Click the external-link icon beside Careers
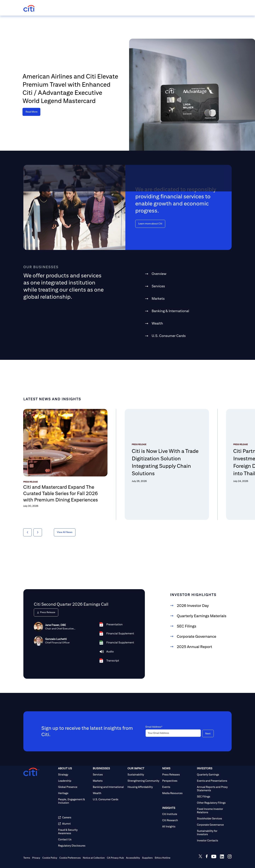 [60, 817]
